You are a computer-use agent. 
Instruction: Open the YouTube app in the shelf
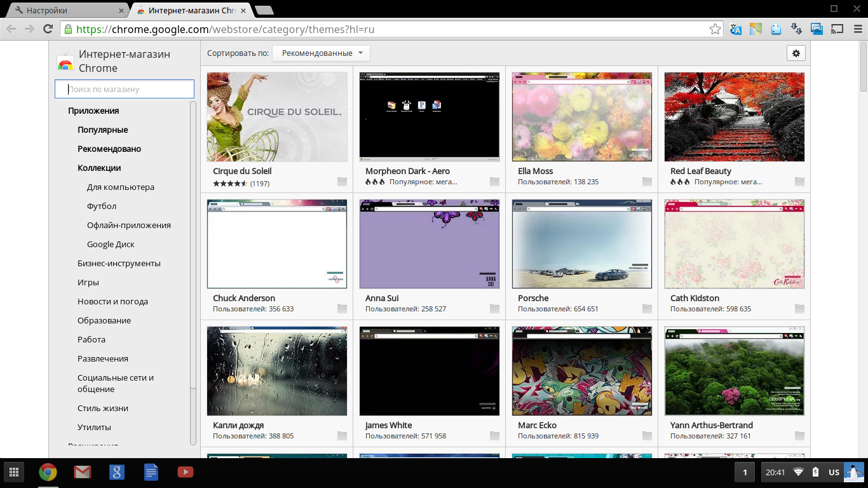(185, 472)
